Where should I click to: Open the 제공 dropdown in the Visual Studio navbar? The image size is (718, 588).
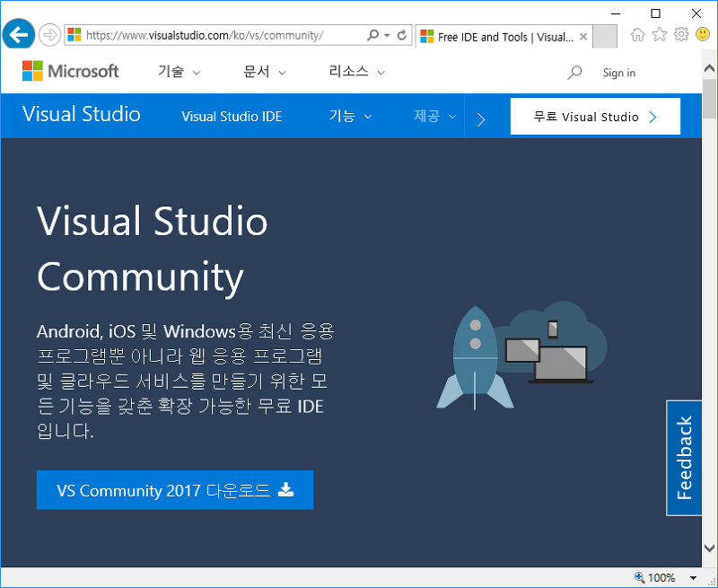(x=431, y=116)
